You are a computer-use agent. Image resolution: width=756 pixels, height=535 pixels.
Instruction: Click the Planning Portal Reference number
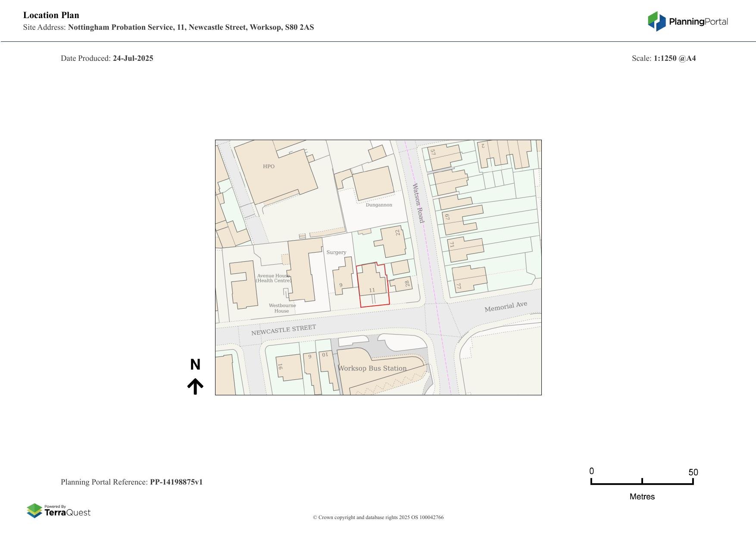[176, 482]
